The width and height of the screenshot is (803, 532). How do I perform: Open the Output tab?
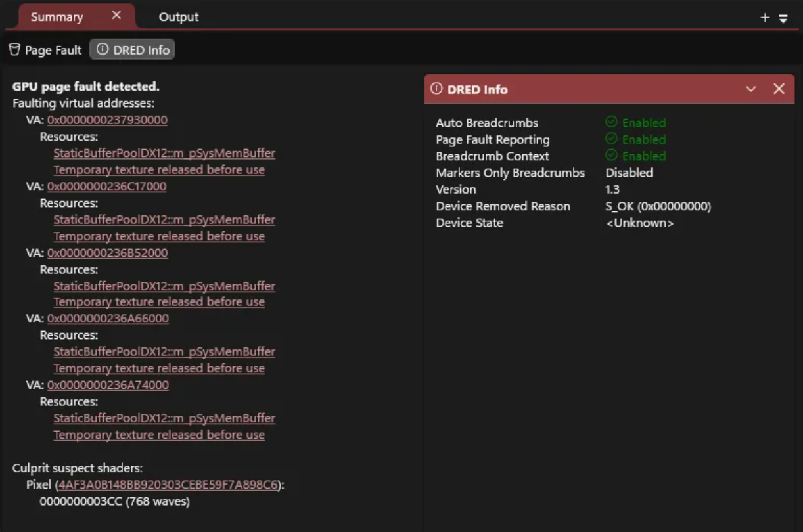click(x=179, y=17)
